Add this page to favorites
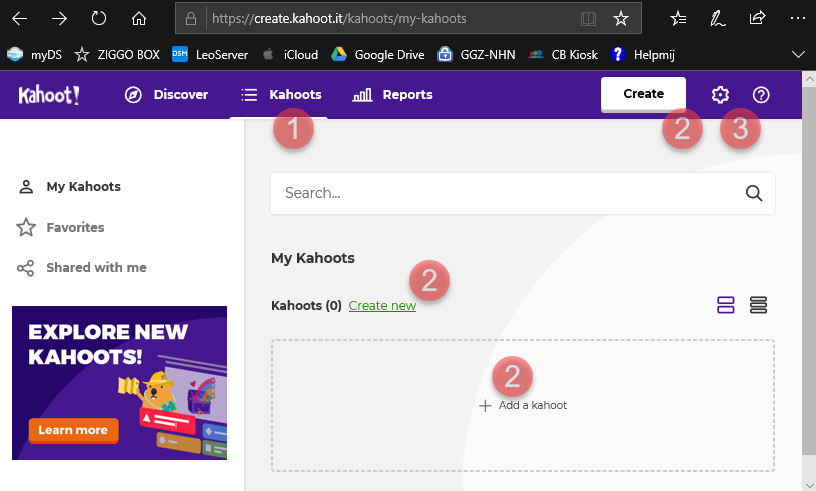This screenshot has height=491, width=816. coord(620,19)
